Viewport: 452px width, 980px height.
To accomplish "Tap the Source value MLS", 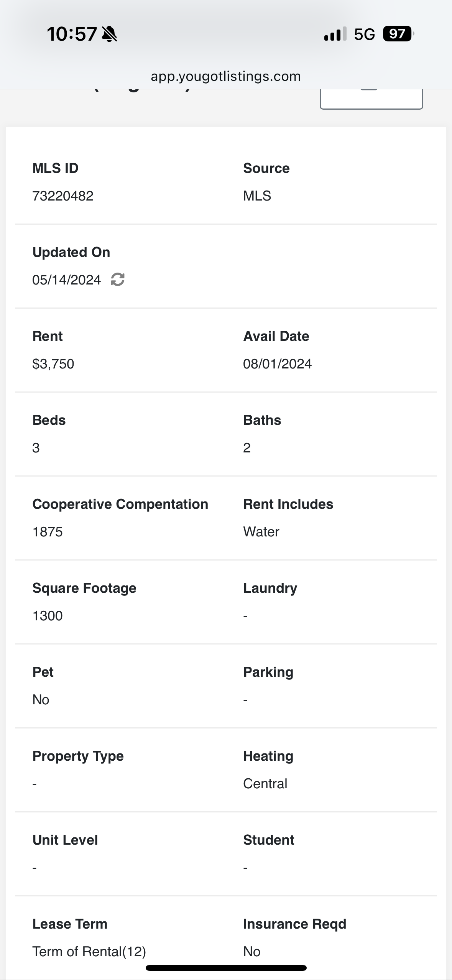I will [x=257, y=196].
